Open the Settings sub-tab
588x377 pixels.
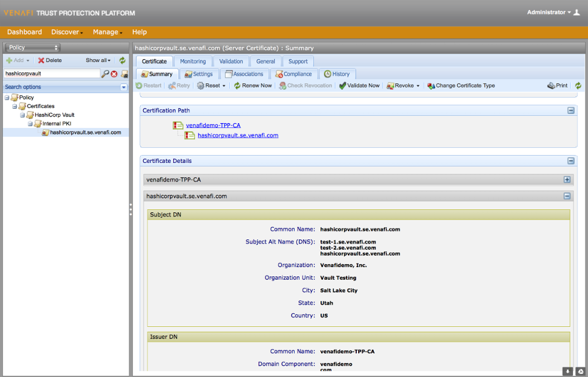199,74
